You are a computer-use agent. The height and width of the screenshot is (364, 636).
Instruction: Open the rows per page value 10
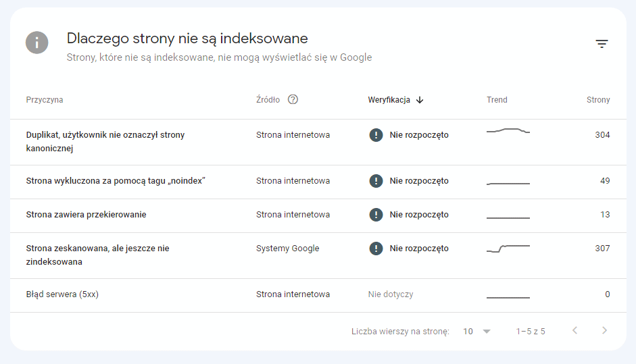[468, 331]
